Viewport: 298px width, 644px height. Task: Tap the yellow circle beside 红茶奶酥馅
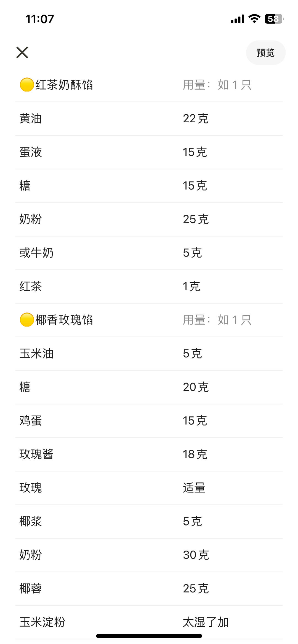click(27, 85)
